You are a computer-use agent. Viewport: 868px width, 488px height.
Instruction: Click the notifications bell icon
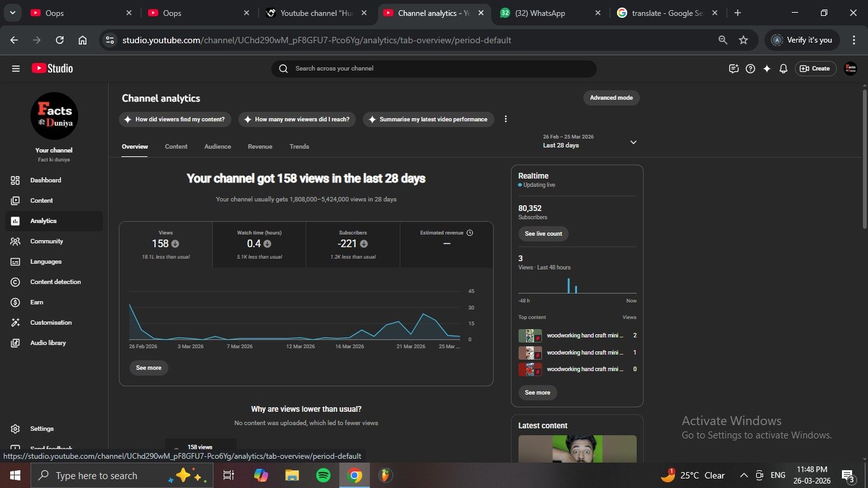point(783,69)
